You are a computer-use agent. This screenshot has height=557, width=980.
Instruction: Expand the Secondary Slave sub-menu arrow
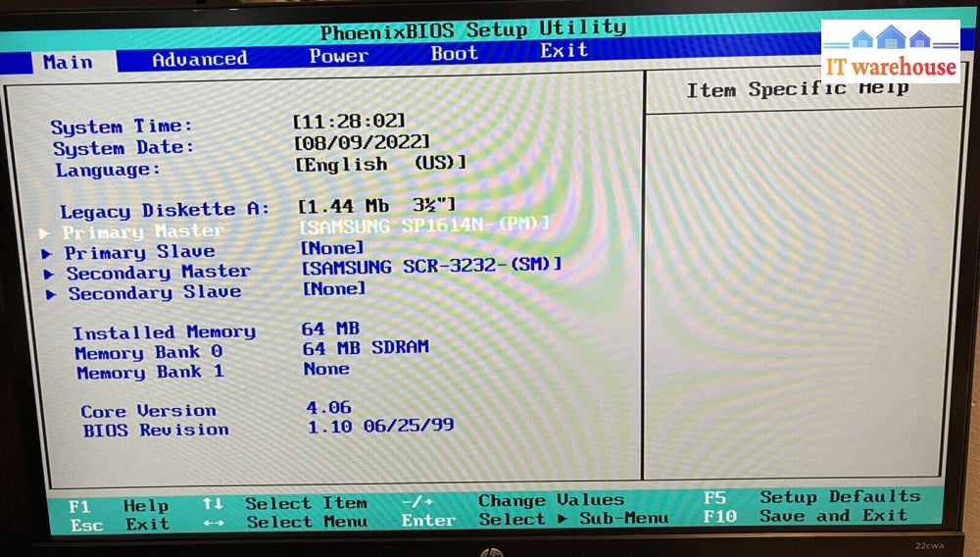pos(50,294)
